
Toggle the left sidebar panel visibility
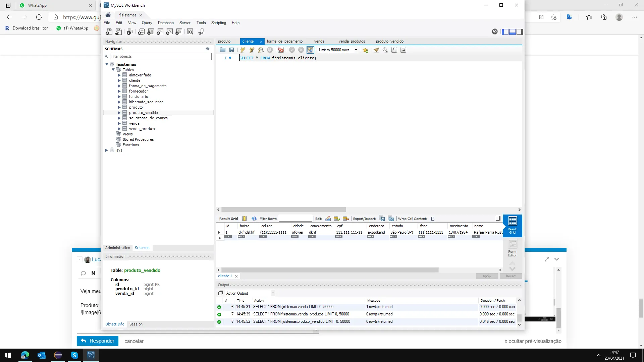tap(505, 32)
